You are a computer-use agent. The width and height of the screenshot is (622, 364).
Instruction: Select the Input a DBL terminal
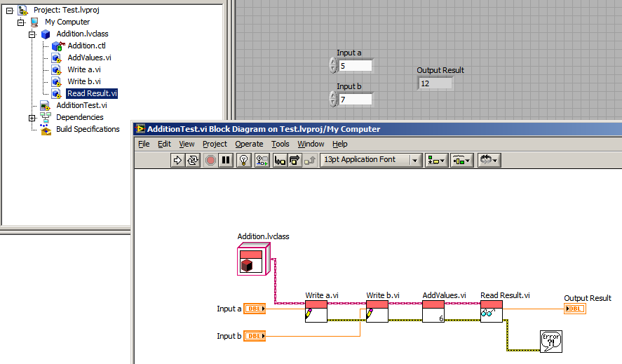(255, 309)
